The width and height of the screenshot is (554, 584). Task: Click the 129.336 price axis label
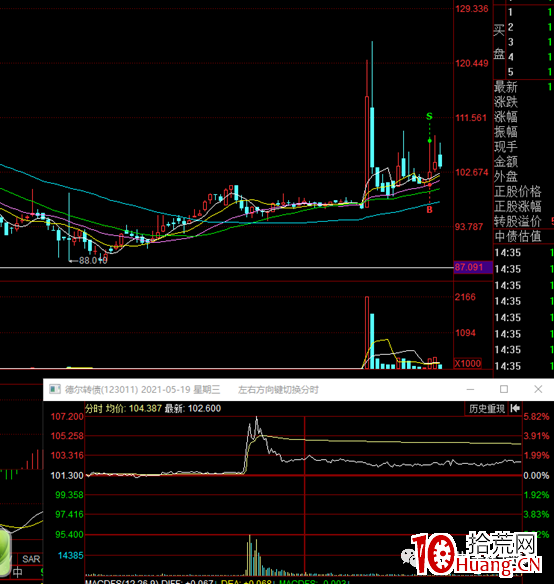(472, 9)
